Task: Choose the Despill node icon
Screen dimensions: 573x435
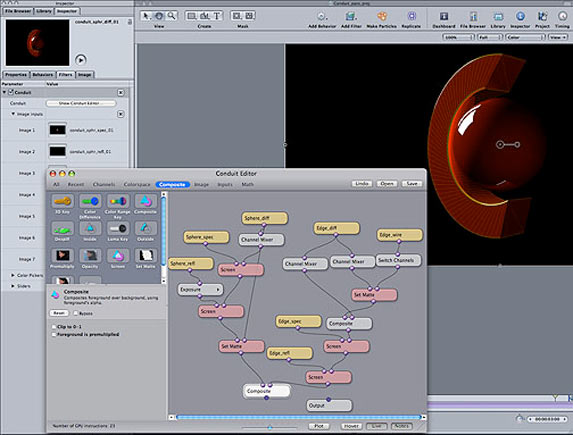Action: coord(62,229)
